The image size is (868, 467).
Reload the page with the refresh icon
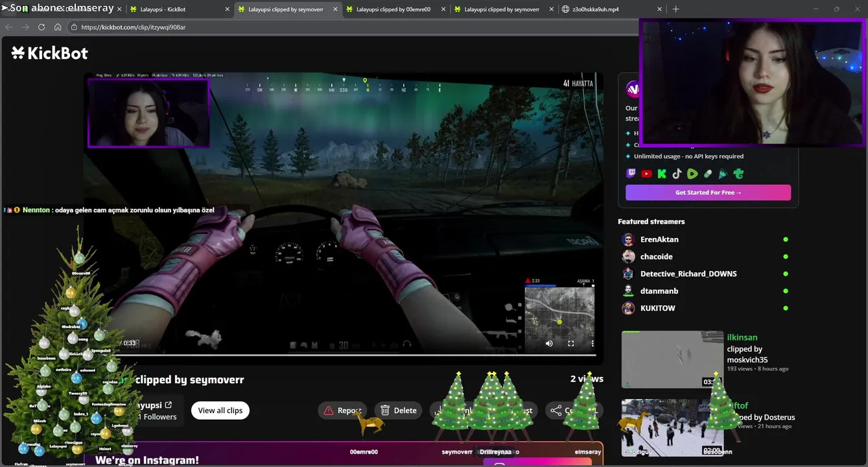click(41, 27)
